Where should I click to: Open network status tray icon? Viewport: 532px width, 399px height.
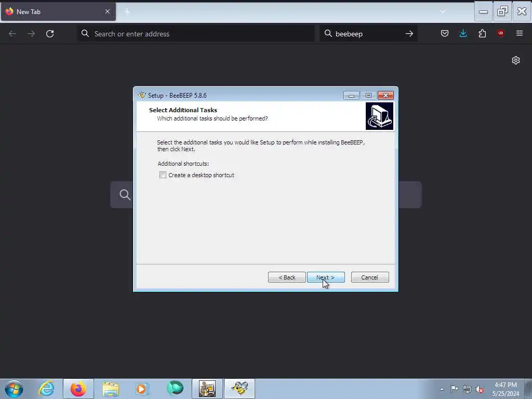[467, 389]
